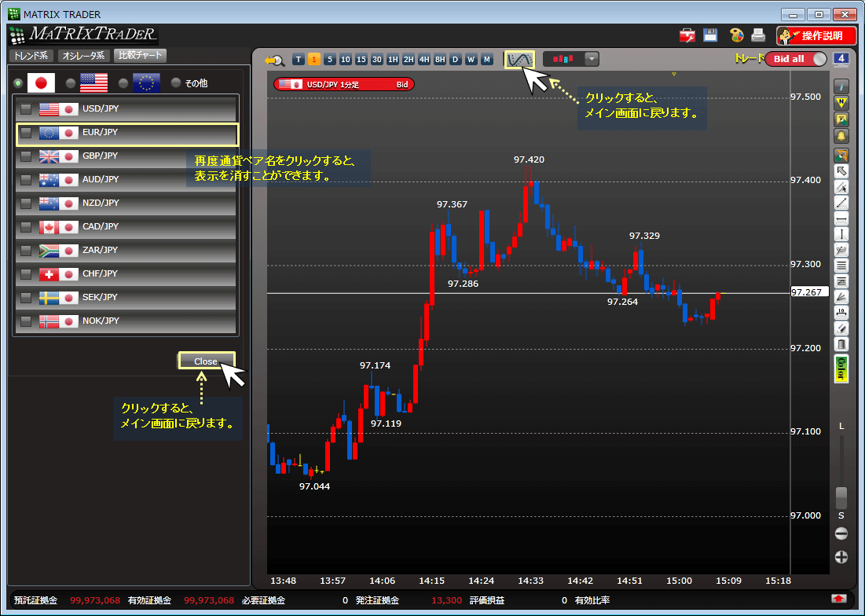
Task: Click the 97.267 current price label
Action: tap(809, 292)
